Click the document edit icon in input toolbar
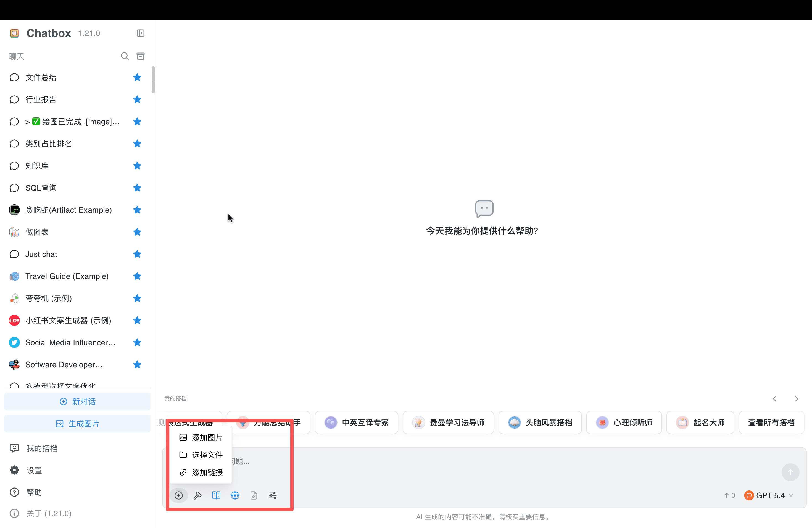This screenshot has width=812, height=528. tap(254, 495)
